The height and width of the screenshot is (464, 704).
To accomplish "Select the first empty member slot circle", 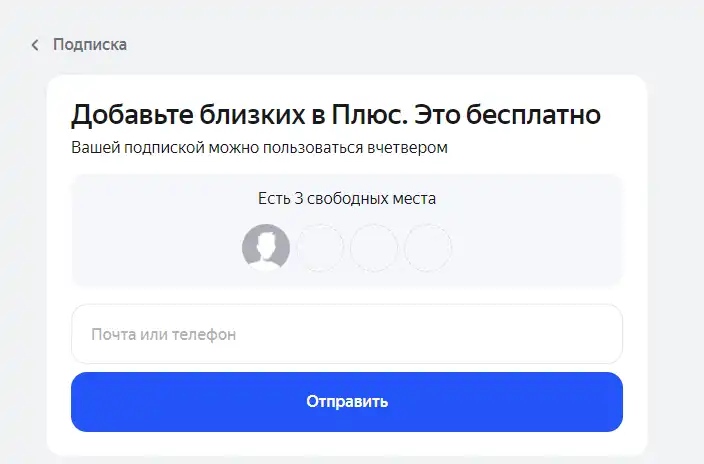I will (x=320, y=247).
